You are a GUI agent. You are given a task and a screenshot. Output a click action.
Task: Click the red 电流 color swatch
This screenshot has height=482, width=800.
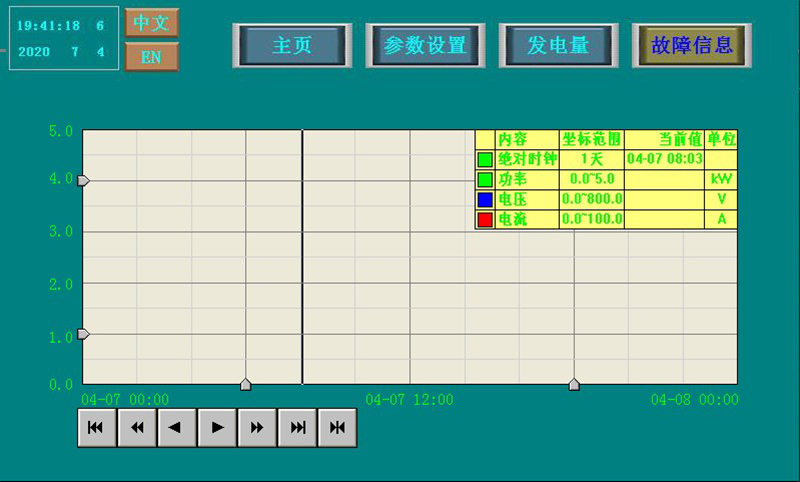pos(485,219)
